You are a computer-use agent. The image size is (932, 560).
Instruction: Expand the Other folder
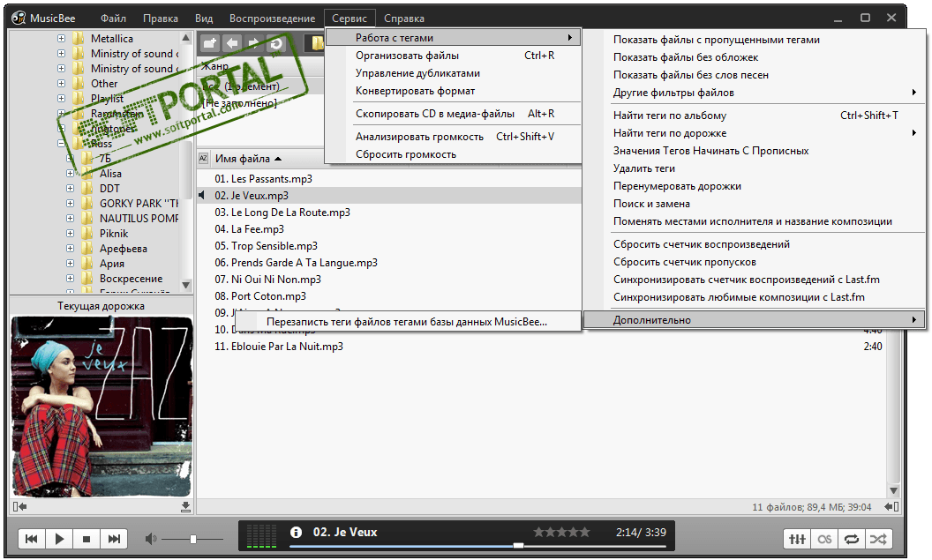coord(61,83)
